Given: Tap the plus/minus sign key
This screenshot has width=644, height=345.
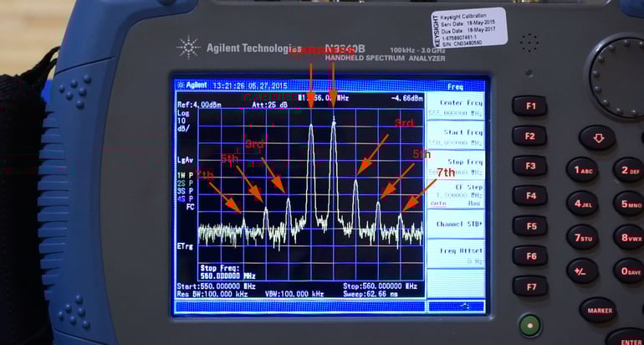Looking at the screenshot, I should click(582, 271).
